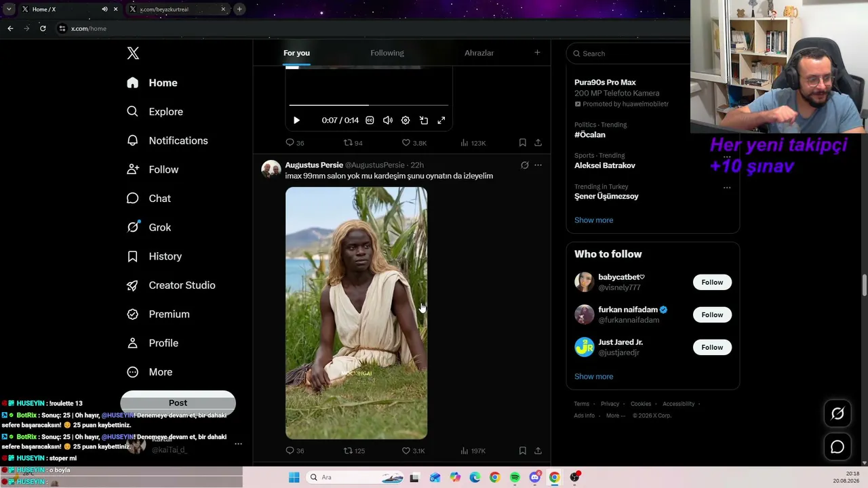Open Notifications in the sidebar
This screenshot has width=868, height=488.
(x=167, y=140)
